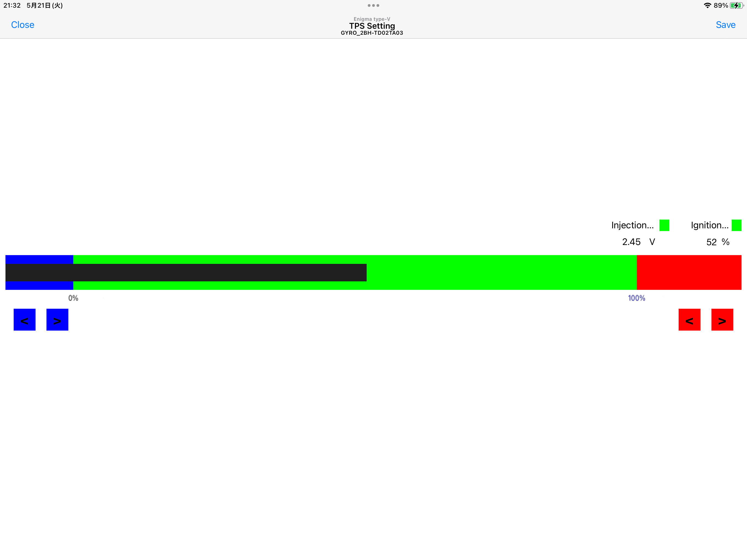Tap Save in the top right
This screenshot has width=747, height=560.
(725, 25)
